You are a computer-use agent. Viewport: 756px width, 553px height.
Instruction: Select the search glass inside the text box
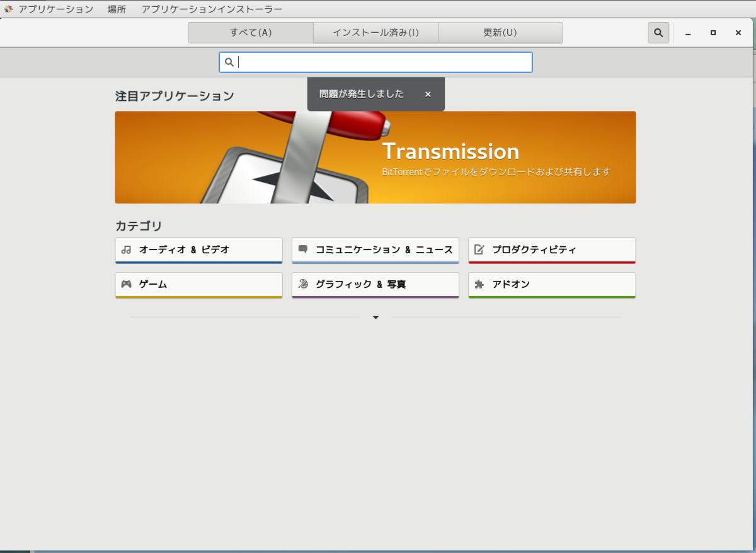(x=230, y=62)
